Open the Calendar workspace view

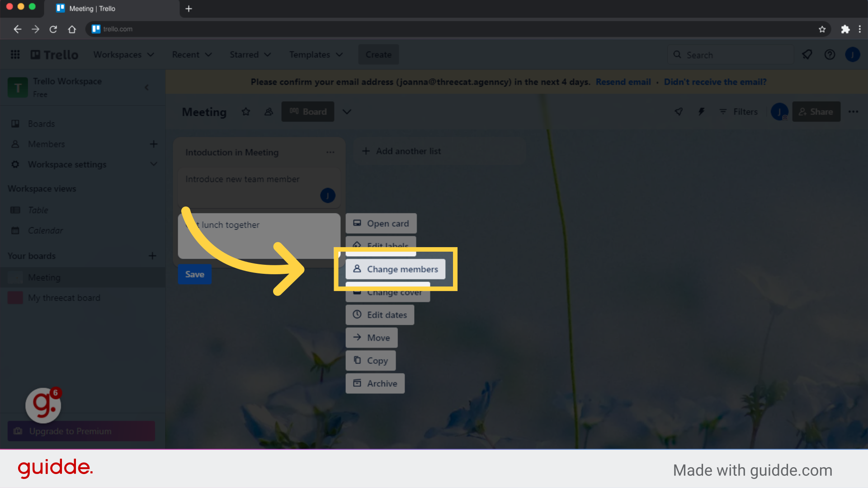[45, 230]
